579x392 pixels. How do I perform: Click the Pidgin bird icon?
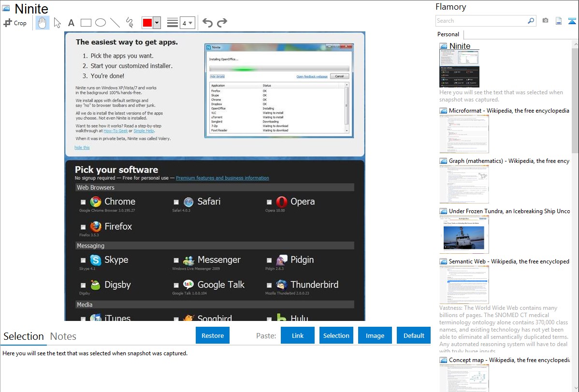click(x=282, y=260)
